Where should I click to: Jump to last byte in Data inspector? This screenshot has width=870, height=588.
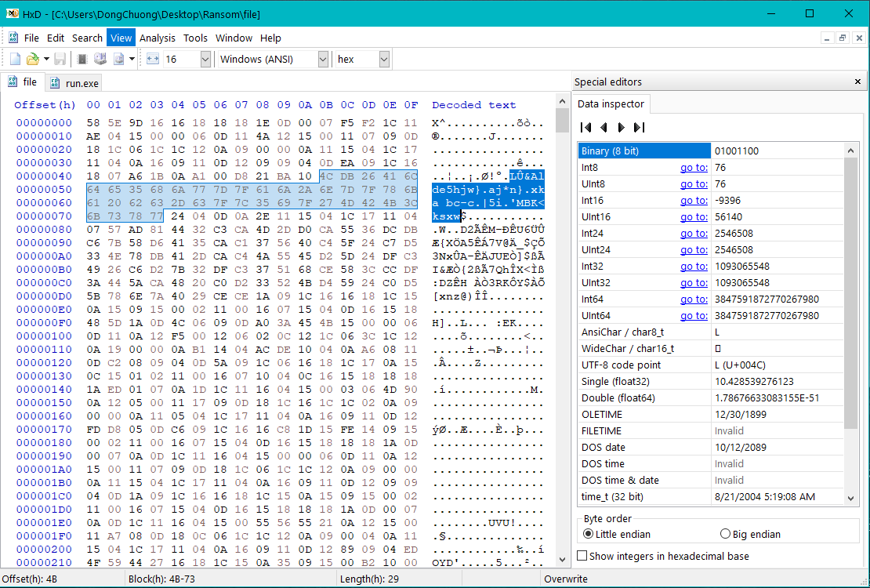coord(640,127)
